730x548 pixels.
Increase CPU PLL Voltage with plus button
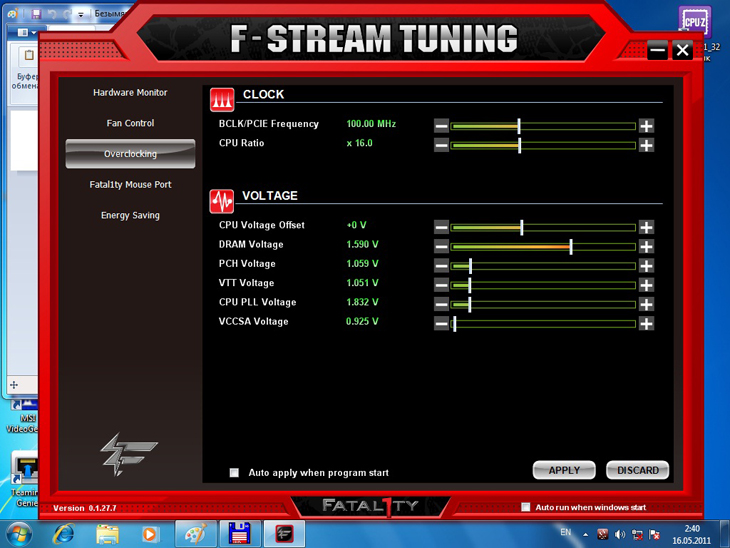tap(646, 304)
